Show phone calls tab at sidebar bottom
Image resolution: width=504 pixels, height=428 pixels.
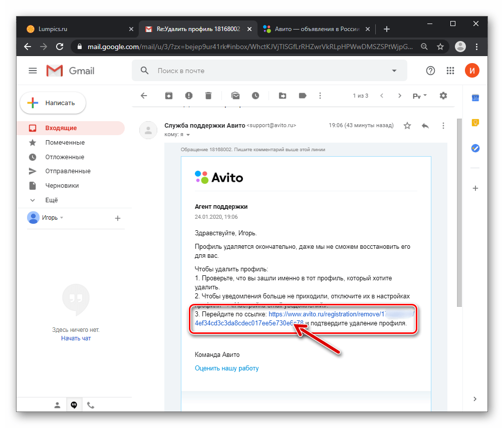pos(91,405)
